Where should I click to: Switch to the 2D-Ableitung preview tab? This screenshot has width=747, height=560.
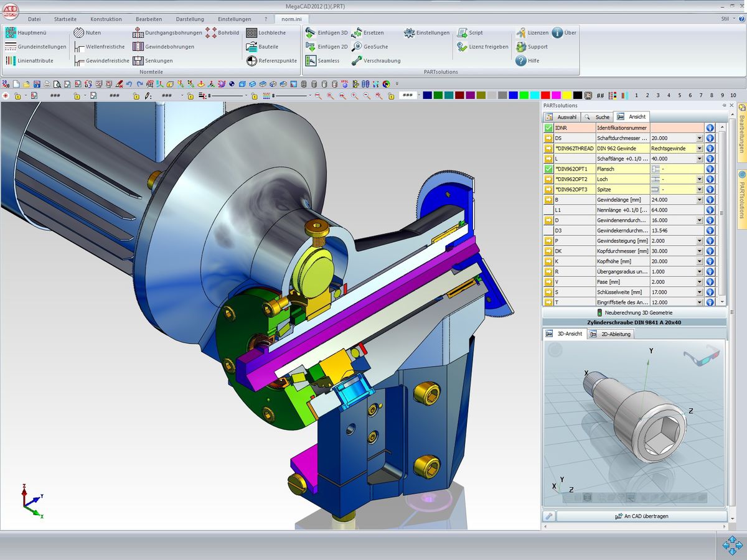[x=611, y=334]
